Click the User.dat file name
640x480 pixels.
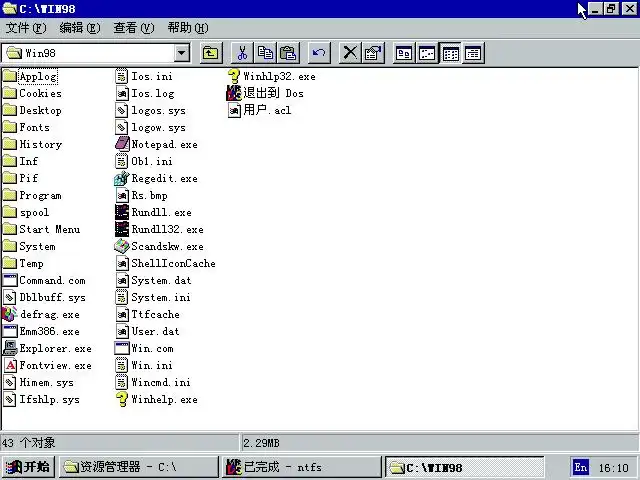point(155,331)
